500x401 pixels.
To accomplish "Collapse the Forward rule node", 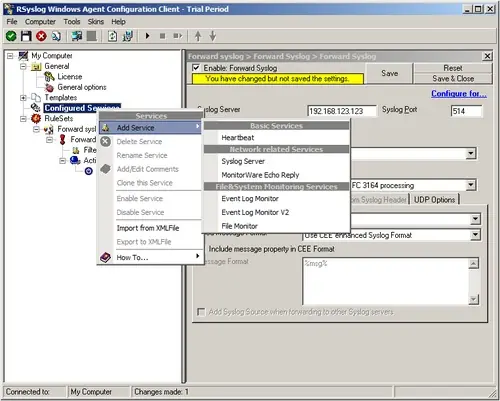I will point(50,140).
